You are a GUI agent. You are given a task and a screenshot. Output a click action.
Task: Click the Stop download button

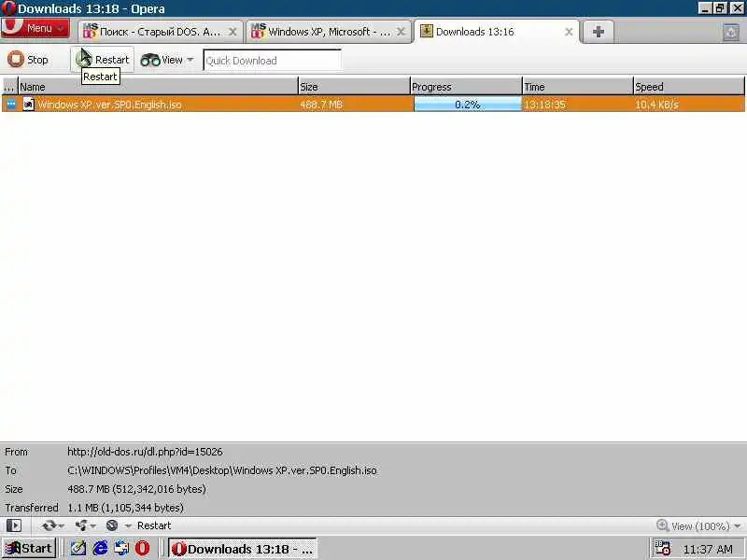(28, 60)
